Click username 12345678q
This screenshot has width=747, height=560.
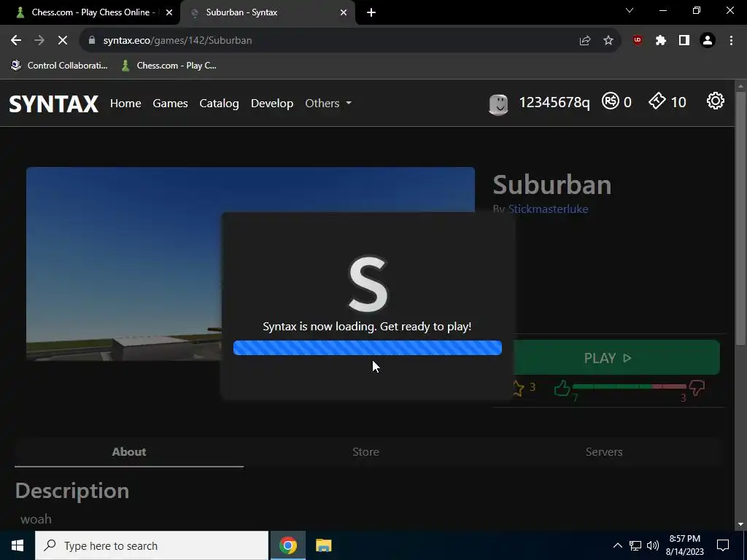point(554,102)
